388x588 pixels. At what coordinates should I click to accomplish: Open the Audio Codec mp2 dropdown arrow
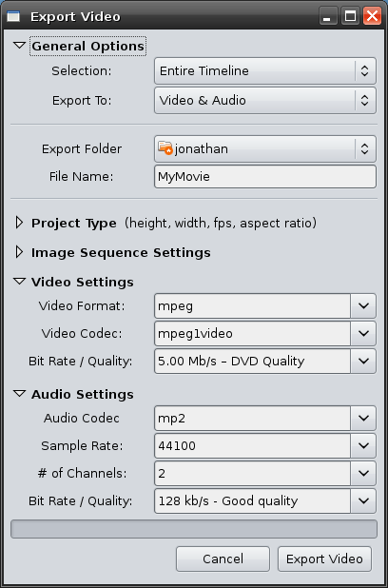click(x=363, y=418)
